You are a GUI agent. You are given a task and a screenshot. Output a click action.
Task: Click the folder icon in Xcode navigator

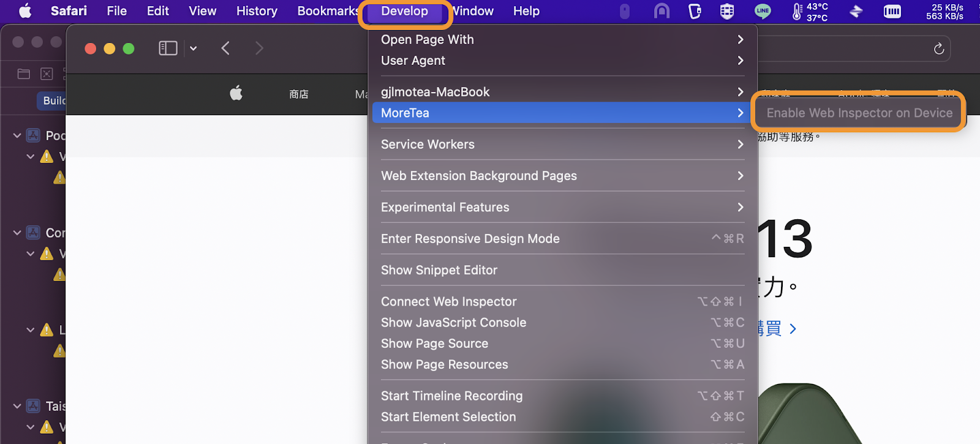[24, 74]
